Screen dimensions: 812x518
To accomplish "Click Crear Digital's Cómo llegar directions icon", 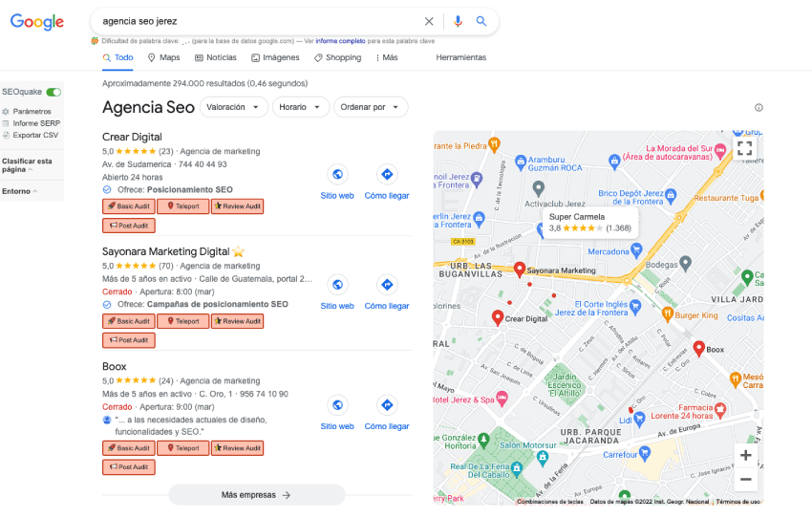I will pos(387,174).
